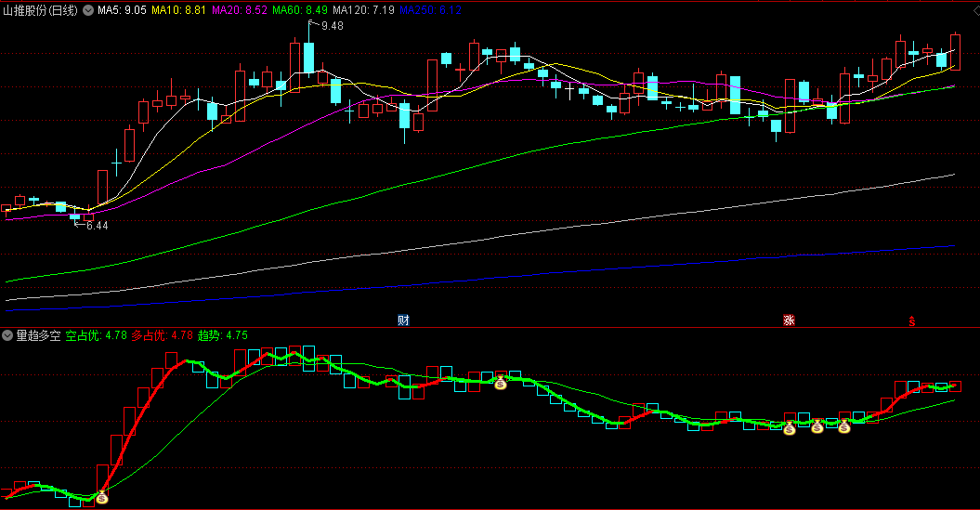Image resolution: width=980 pixels, height=510 pixels.
Task: Select the MA120: 7.19 label
Action: coord(364,10)
